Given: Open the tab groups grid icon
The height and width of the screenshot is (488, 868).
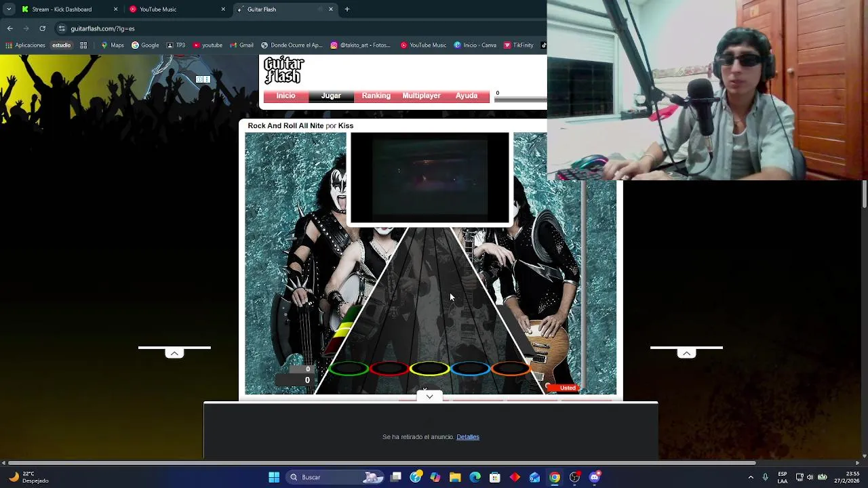Looking at the screenshot, I should point(83,45).
